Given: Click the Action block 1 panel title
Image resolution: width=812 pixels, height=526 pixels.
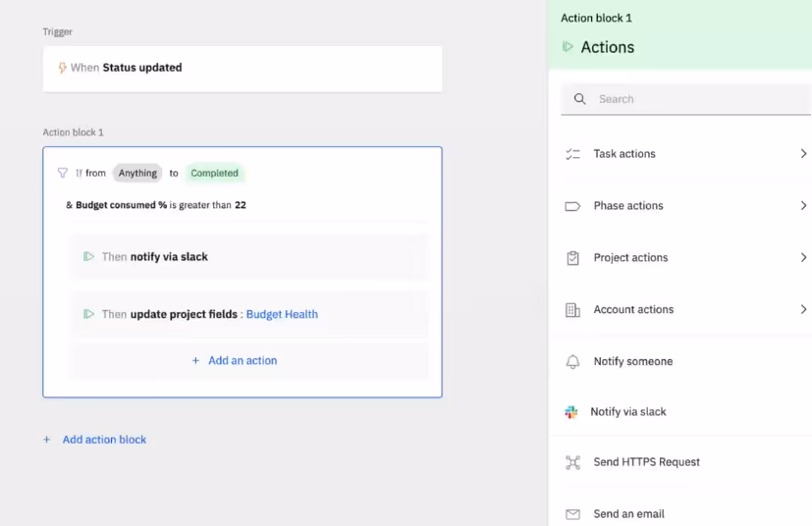Looking at the screenshot, I should (596, 18).
